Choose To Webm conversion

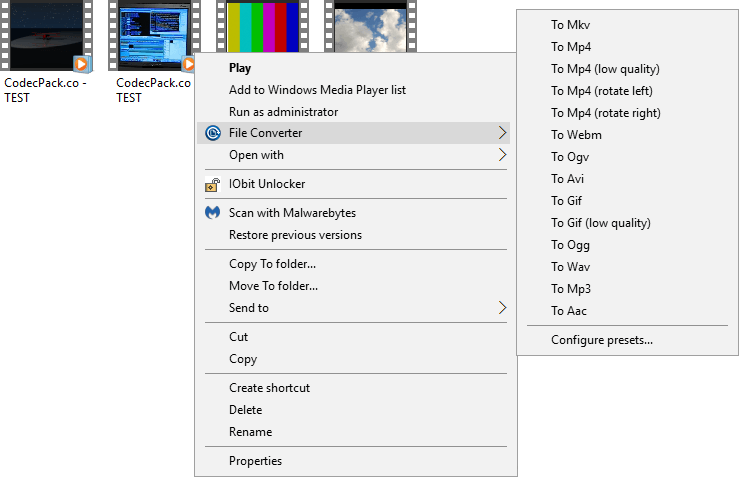[576, 135]
